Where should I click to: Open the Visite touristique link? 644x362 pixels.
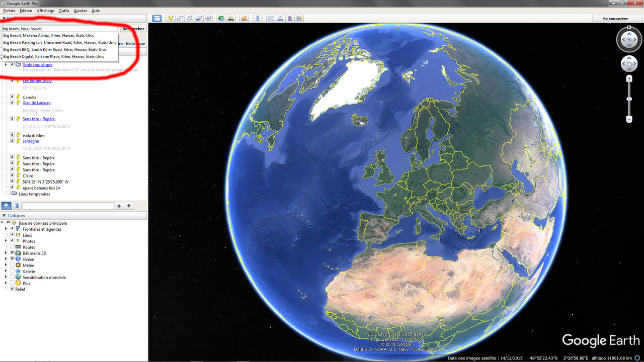point(38,64)
